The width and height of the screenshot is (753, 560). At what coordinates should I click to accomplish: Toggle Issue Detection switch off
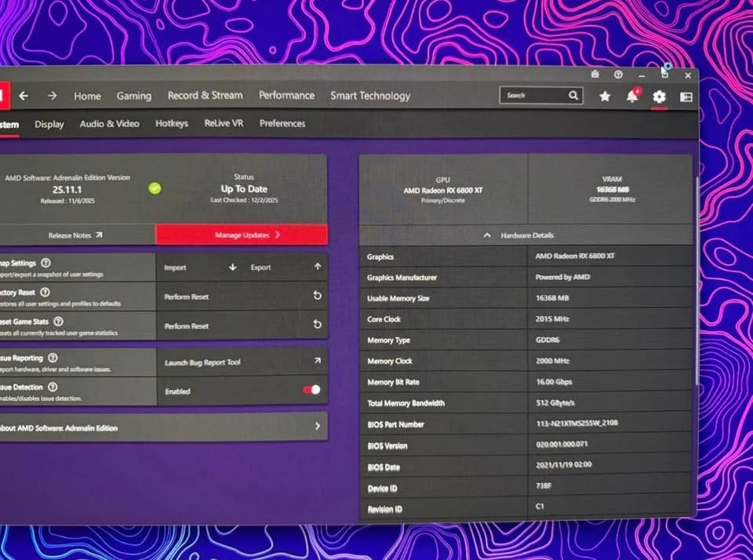click(x=311, y=390)
